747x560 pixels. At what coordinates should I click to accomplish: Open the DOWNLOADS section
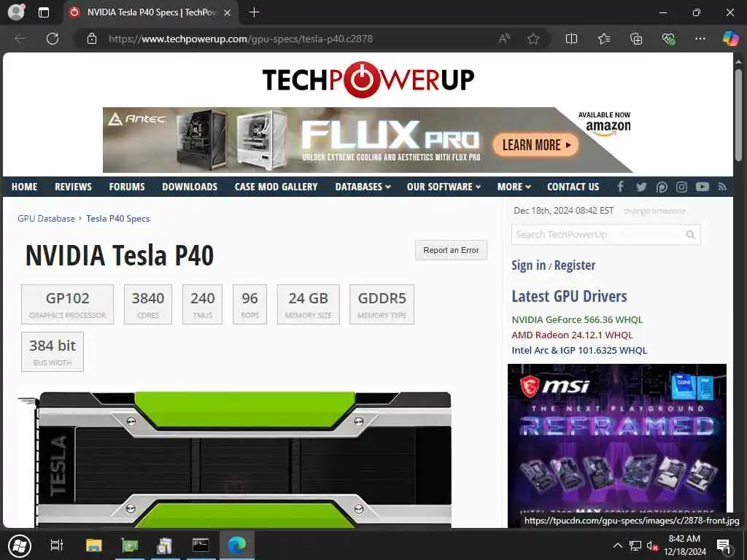190,187
